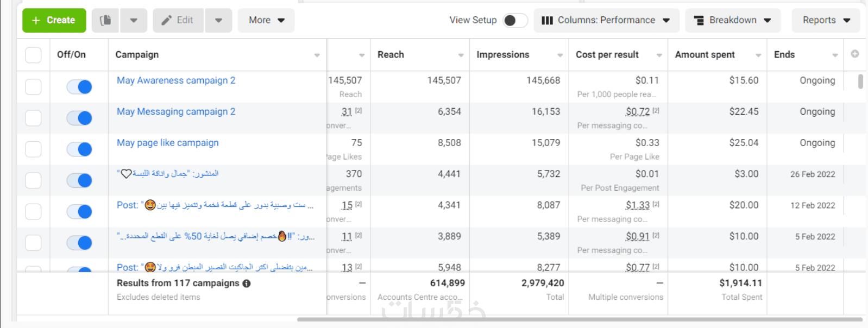
Task: Open the More menu
Action: [x=266, y=20]
